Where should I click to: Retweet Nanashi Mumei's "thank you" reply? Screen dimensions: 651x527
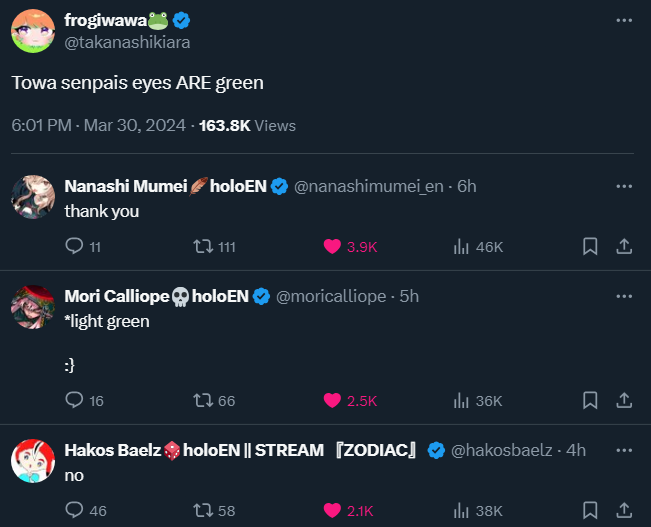point(202,247)
